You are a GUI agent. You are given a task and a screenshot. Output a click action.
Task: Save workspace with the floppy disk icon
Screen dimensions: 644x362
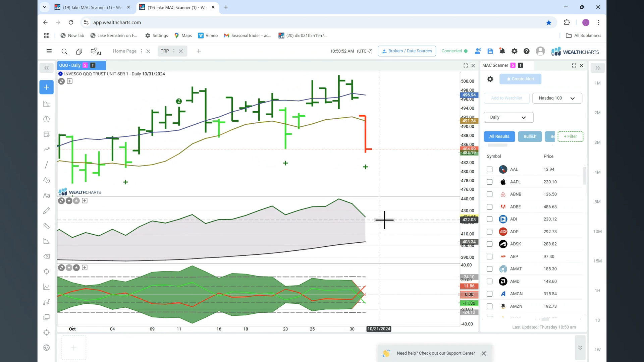click(490, 51)
